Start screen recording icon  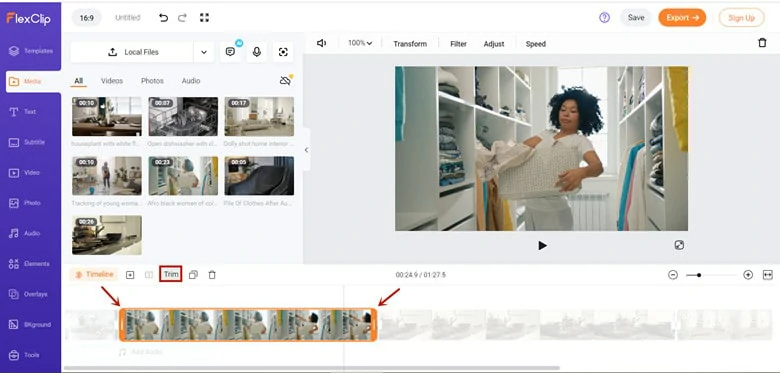(283, 52)
